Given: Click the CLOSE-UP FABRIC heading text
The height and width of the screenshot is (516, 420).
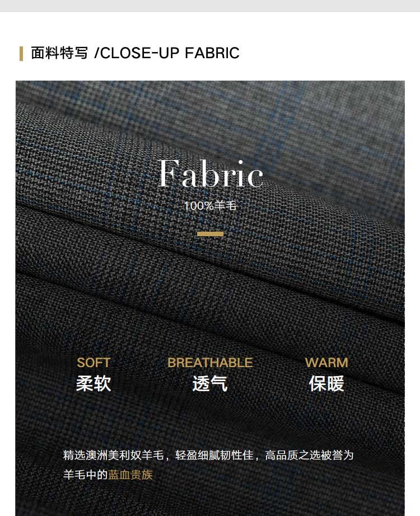Looking at the screenshot, I should pos(167,53).
